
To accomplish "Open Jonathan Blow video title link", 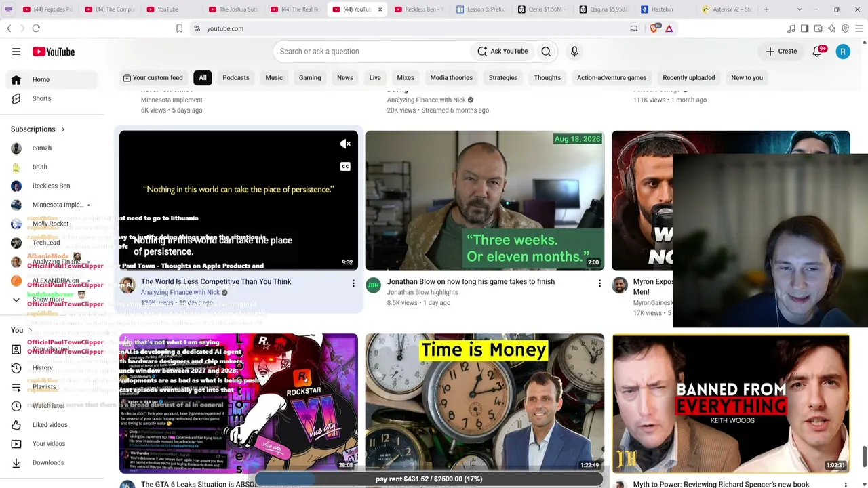I will 471,282.
